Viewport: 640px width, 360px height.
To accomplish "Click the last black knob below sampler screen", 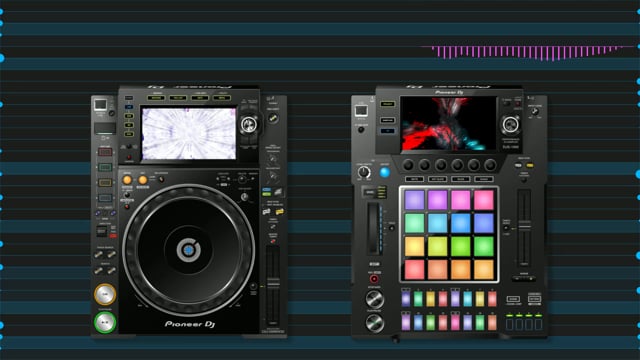I will tap(490, 165).
